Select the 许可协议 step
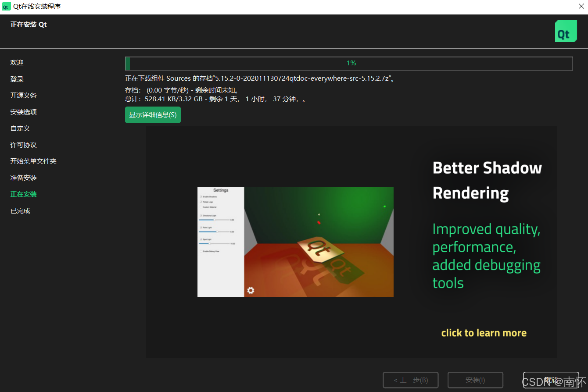 pyautogui.click(x=24, y=145)
